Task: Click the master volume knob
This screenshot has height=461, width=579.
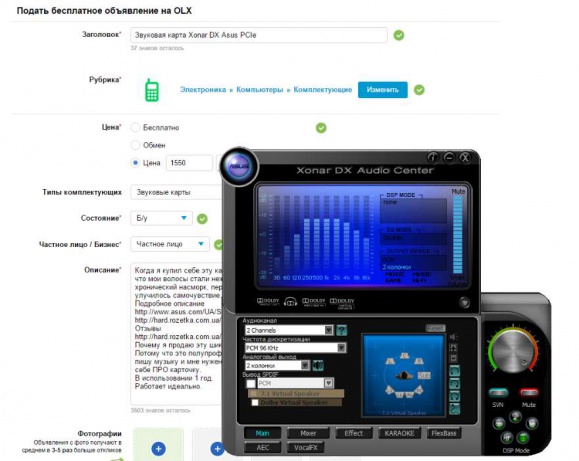Action: (x=513, y=350)
